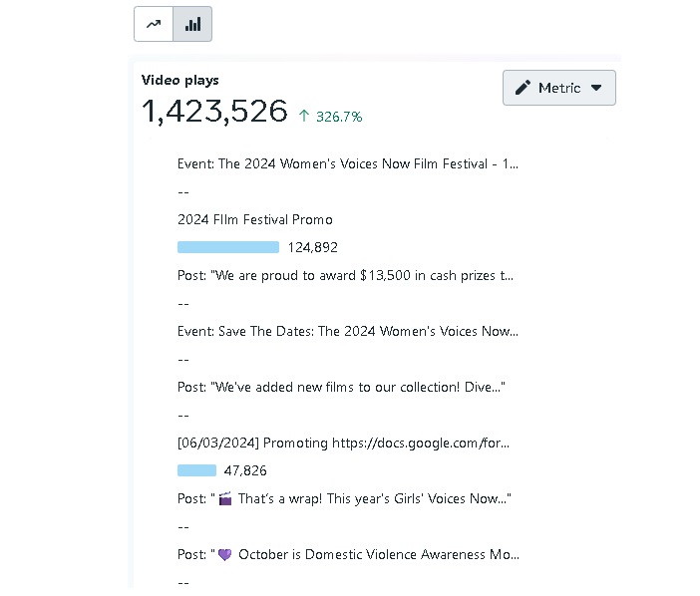
Task: Click the Metric dropdown caret arrow
Action: click(x=596, y=88)
